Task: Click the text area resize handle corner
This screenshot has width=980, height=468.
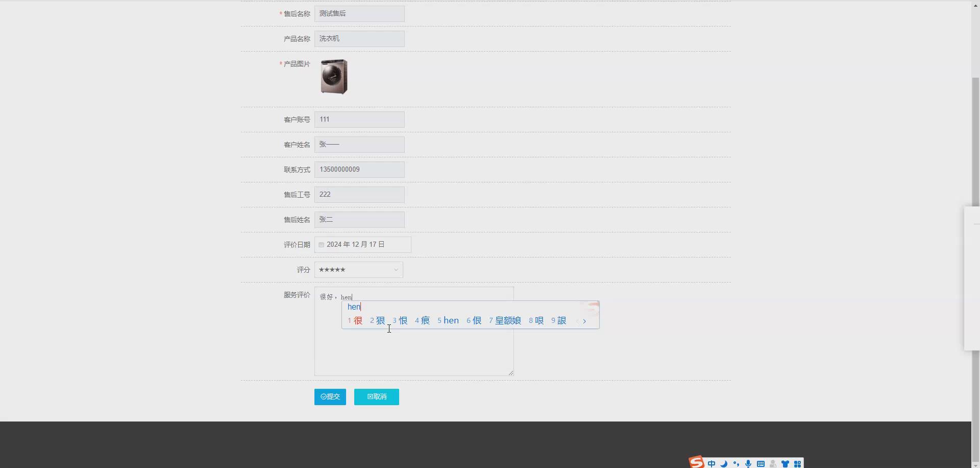Action: [510, 372]
